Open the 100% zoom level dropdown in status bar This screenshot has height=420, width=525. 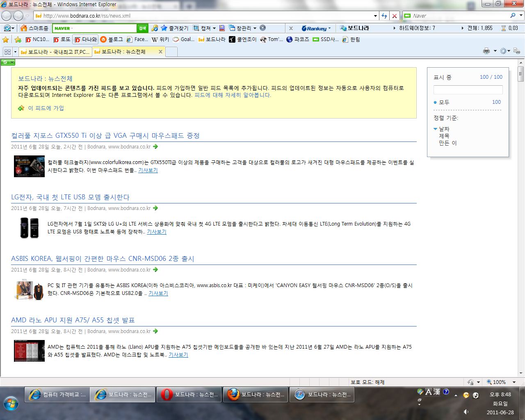click(x=514, y=382)
